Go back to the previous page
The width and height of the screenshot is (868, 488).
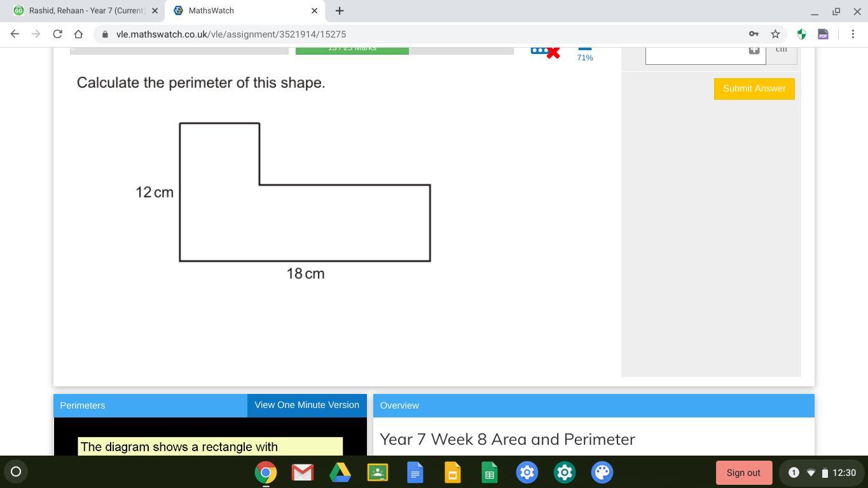pyautogui.click(x=15, y=34)
